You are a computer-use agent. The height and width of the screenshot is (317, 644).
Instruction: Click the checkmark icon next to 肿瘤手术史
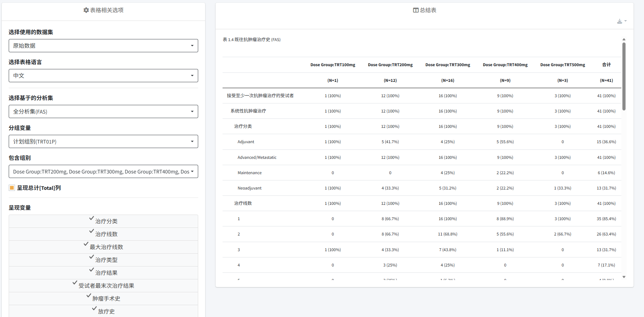pos(89,296)
